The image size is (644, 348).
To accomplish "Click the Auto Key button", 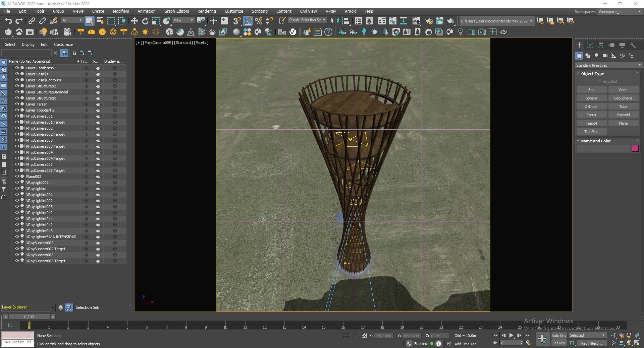I will click(558, 336).
